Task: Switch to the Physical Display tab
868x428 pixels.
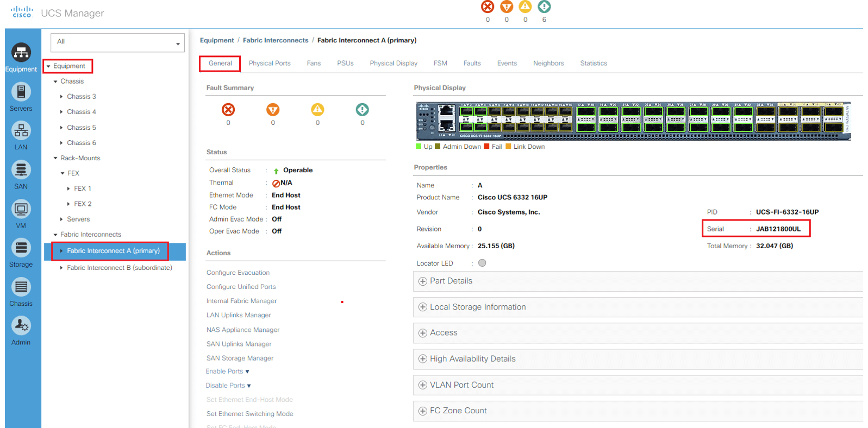Action: (394, 64)
